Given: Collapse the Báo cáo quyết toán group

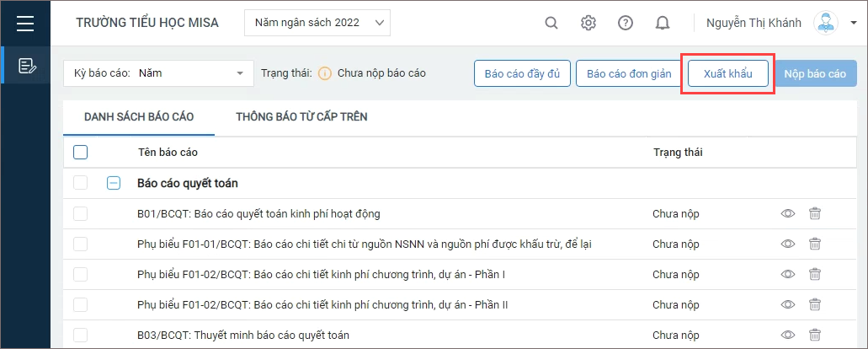Looking at the screenshot, I should pyautogui.click(x=114, y=183).
